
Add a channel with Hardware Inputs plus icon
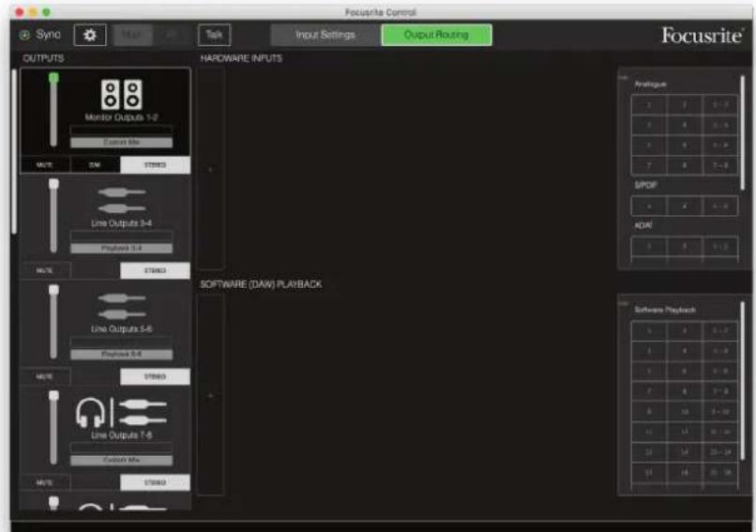click(210, 169)
